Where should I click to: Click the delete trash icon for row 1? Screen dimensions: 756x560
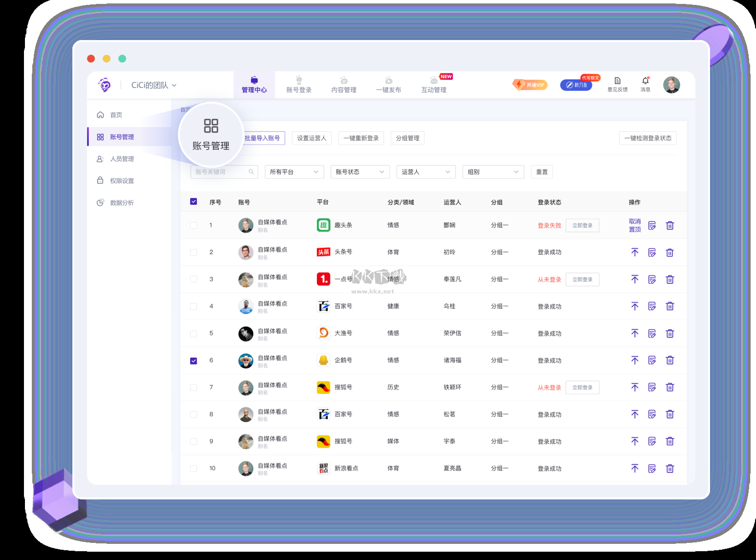[670, 225]
